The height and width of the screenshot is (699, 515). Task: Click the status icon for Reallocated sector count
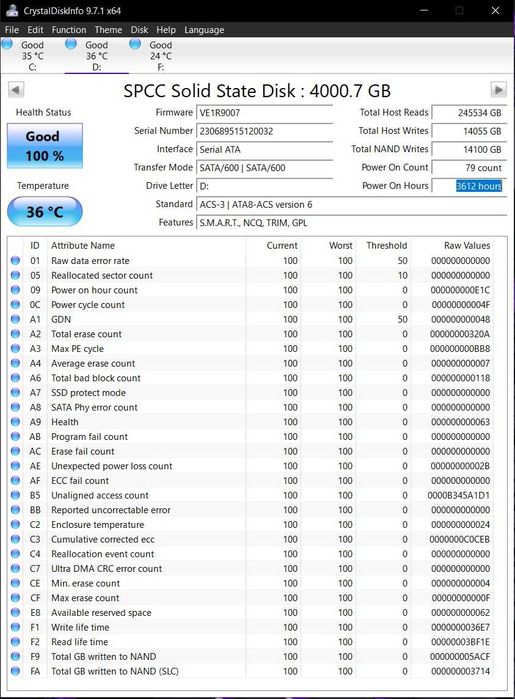(15, 275)
